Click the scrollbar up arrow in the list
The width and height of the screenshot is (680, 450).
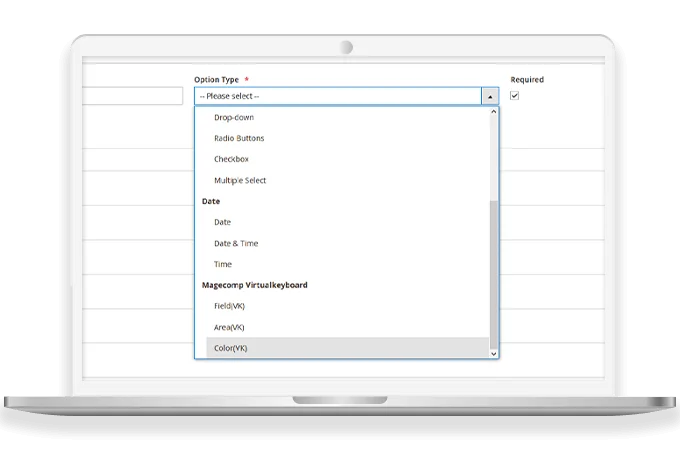point(493,112)
